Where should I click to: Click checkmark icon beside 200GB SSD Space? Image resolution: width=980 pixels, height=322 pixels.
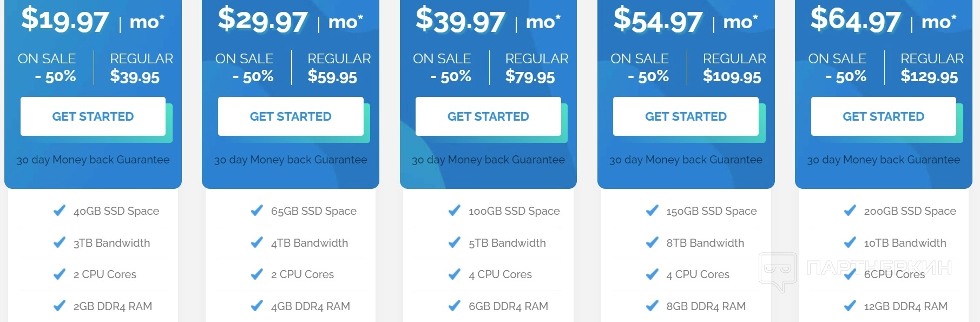coord(850,211)
